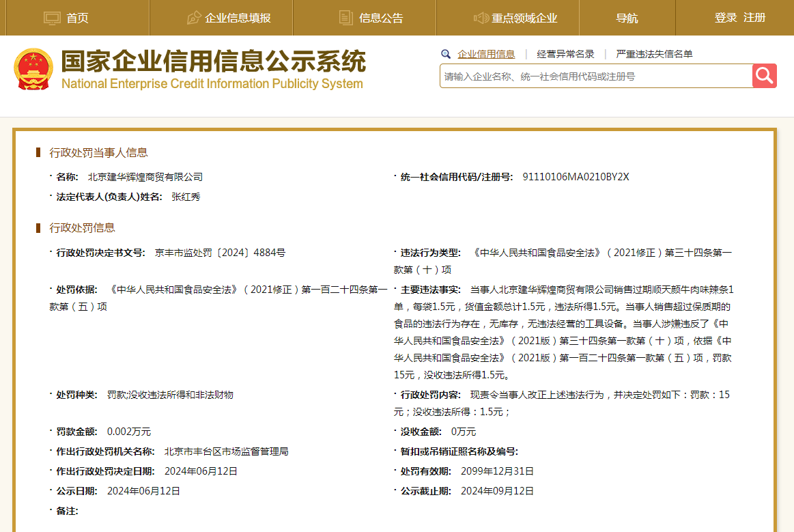Click the 注册 link
The width and height of the screenshot is (794, 532).
pos(754,18)
